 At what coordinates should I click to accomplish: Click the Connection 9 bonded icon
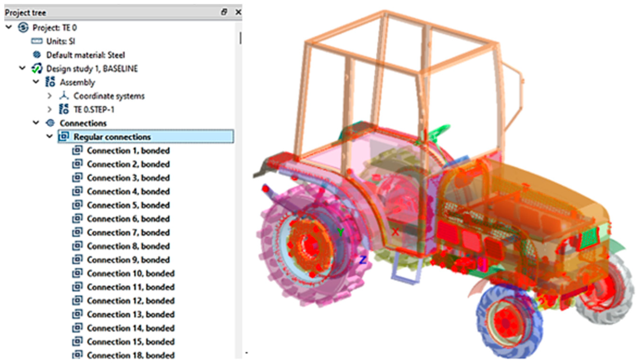(x=77, y=259)
